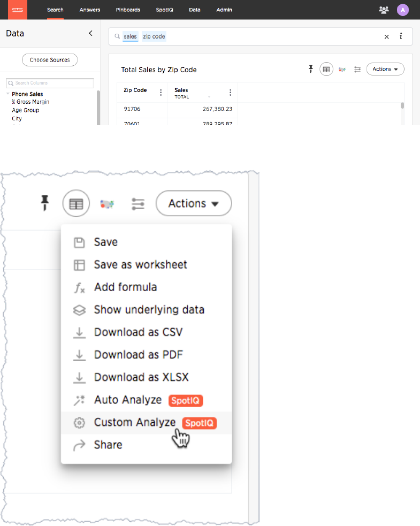Open the small configuration sliders icon
This screenshot has width=420, height=526.
pyautogui.click(x=357, y=70)
